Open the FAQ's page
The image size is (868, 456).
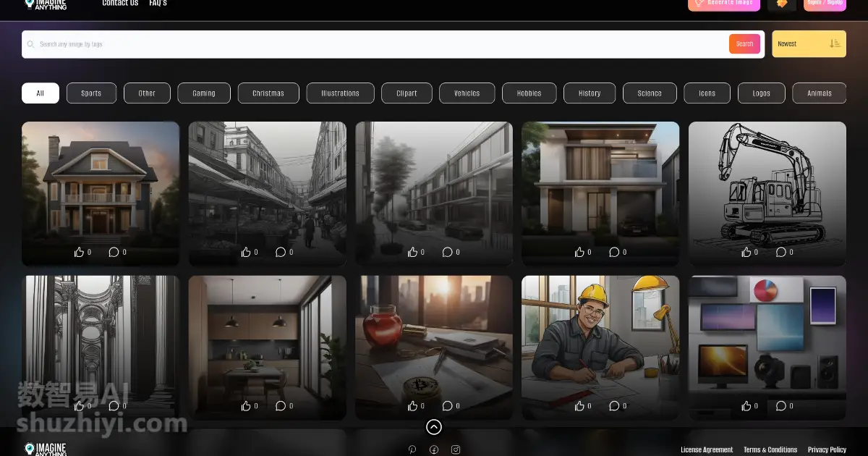(x=158, y=4)
